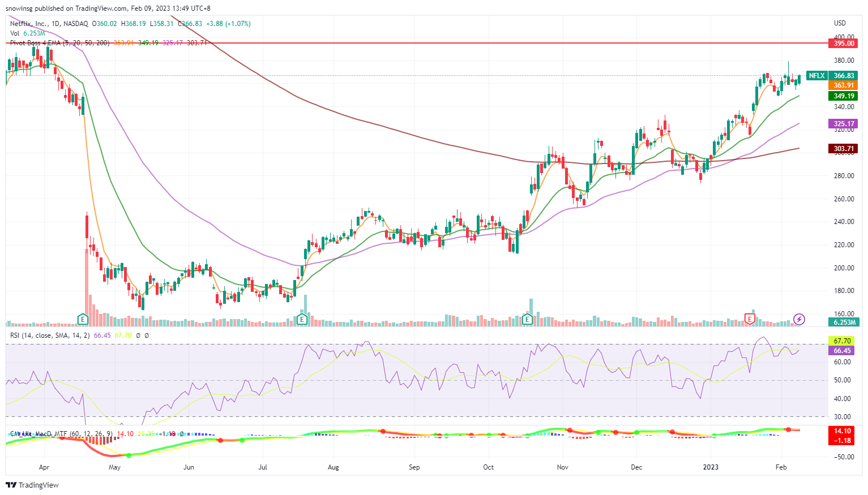Click the change value +3.88 (+1.07%)
This screenshot has height=495, width=868.
point(228,24)
